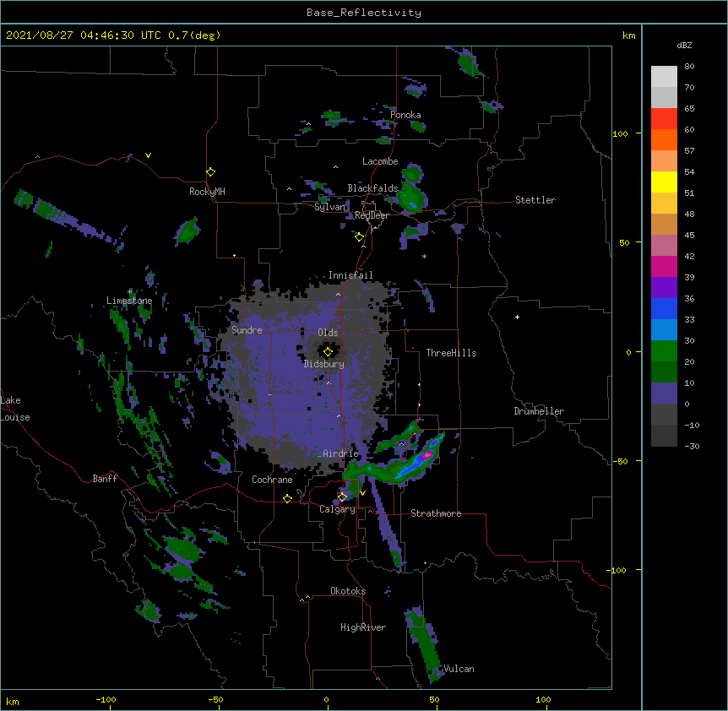Select the Lacombe city label
Screen dimensions: 728x711
click(x=380, y=161)
